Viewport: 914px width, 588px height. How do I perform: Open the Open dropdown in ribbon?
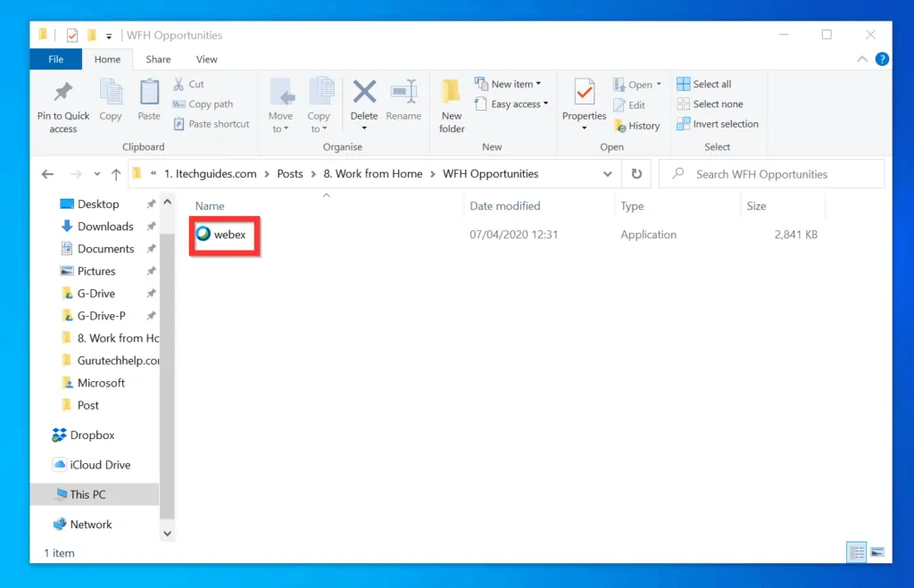[x=637, y=85]
